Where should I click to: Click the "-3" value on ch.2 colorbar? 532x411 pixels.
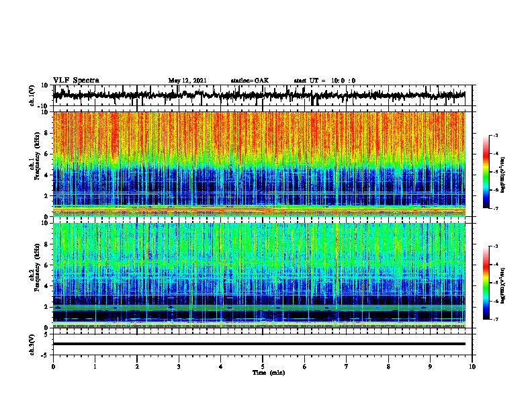tap(495, 246)
